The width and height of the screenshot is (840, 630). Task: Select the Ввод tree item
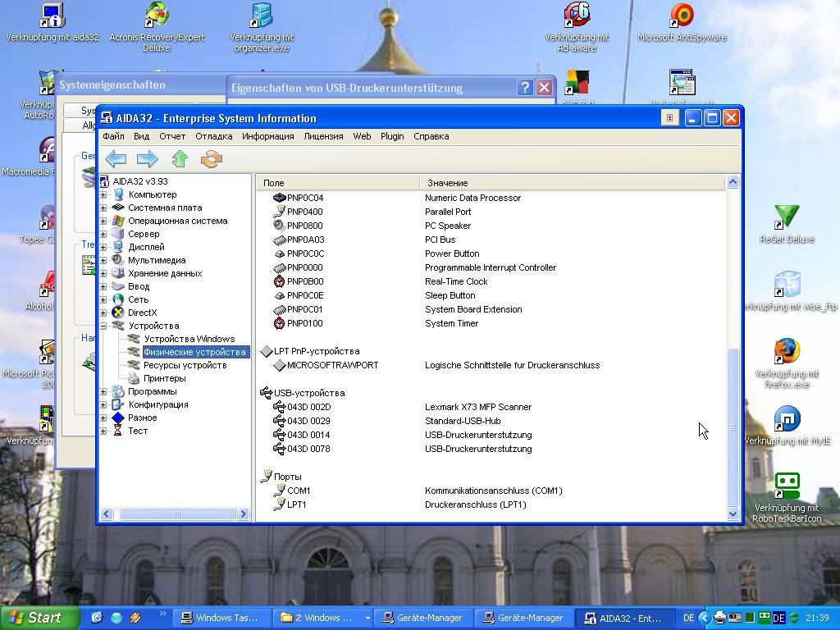138,286
